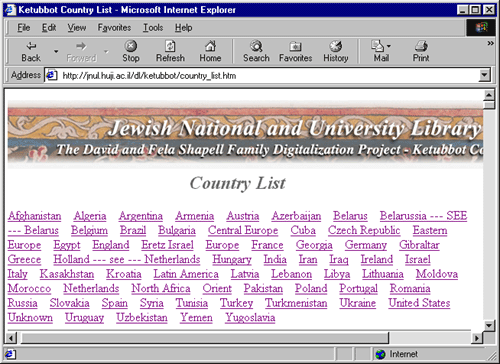Screen dimensions: 500x364
Task: Open the Favorites menu
Action: pos(114,28)
